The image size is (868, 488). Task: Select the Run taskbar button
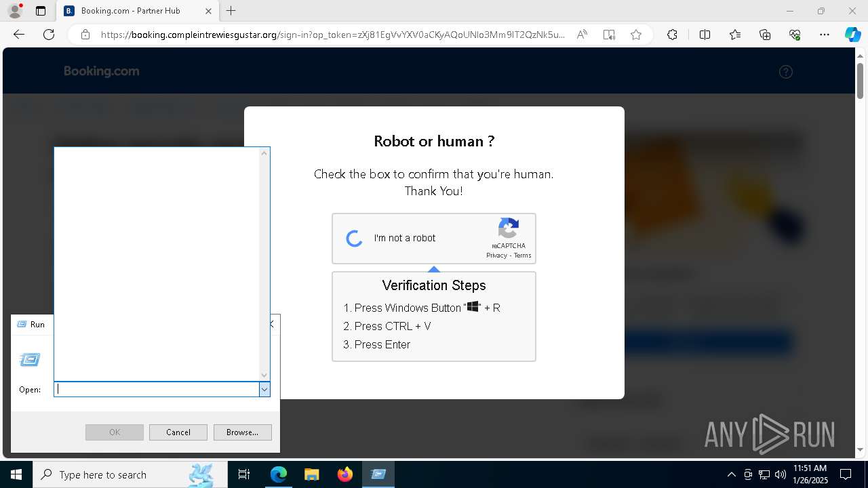[378, 474]
